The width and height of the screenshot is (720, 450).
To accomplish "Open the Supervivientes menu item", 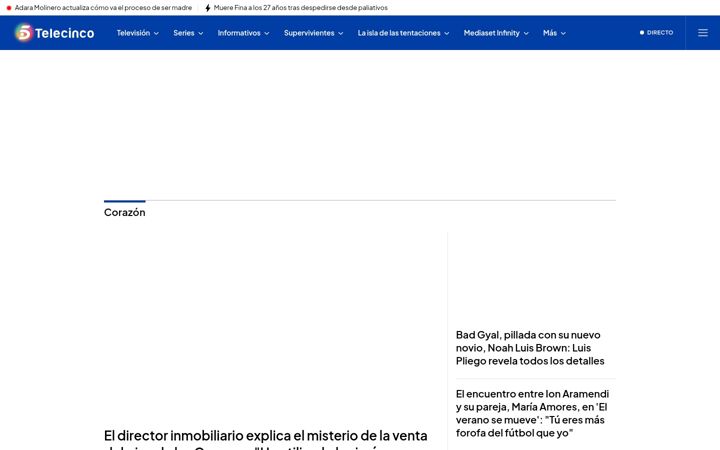I will 309,33.
